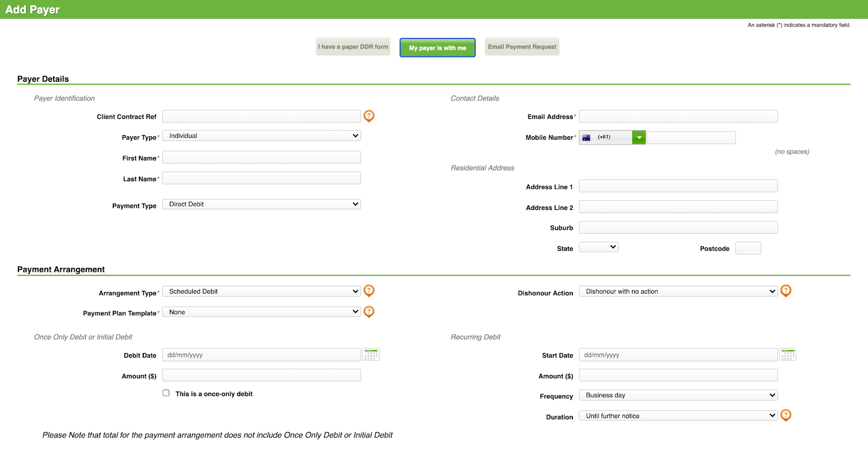The image size is (868, 453).
Task: Click the recurring Start Date input field
Action: (678, 355)
